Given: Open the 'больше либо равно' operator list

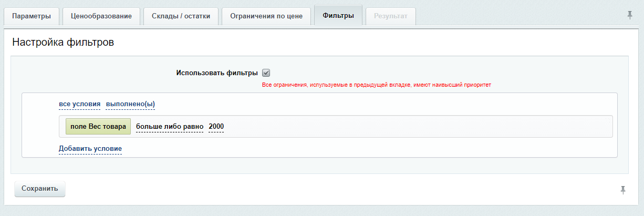Looking at the screenshot, I should (169, 127).
